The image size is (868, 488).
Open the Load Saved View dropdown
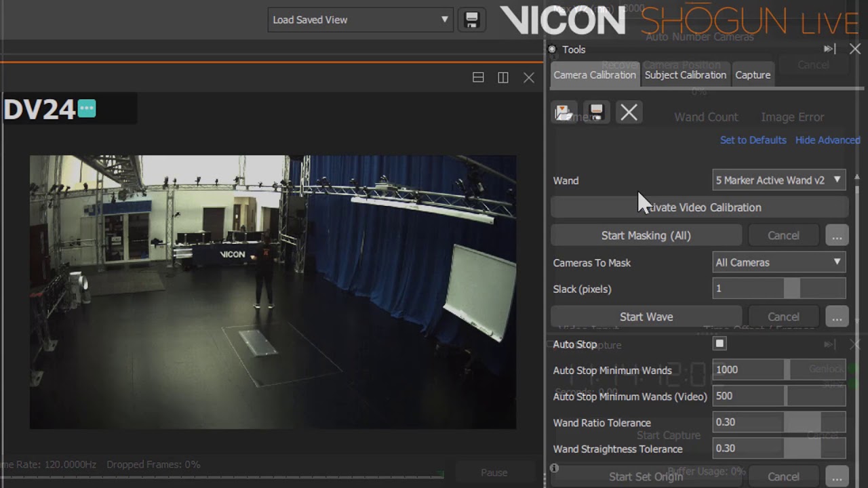[x=360, y=20]
